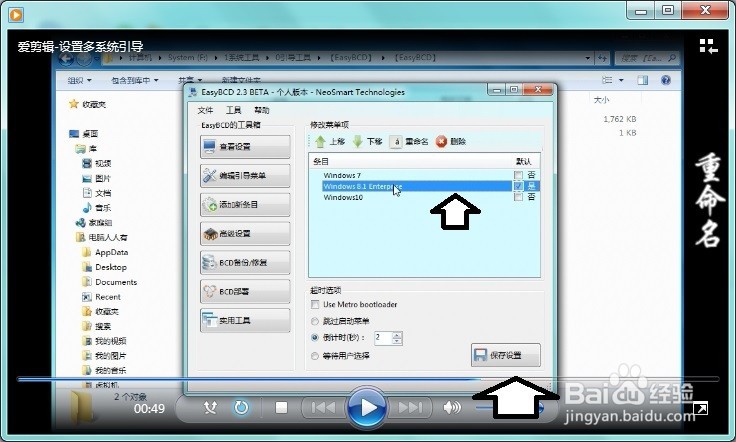Viewport: 736px width, 442px height.
Task: Check default box for Windows10
Action: click(x=518, y=197)
